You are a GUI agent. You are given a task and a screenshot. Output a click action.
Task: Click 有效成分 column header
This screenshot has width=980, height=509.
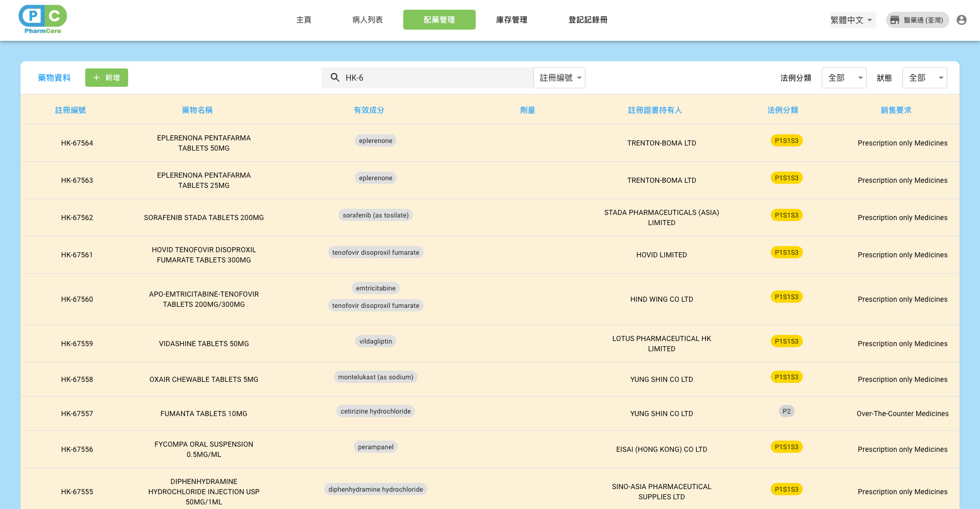369,110
